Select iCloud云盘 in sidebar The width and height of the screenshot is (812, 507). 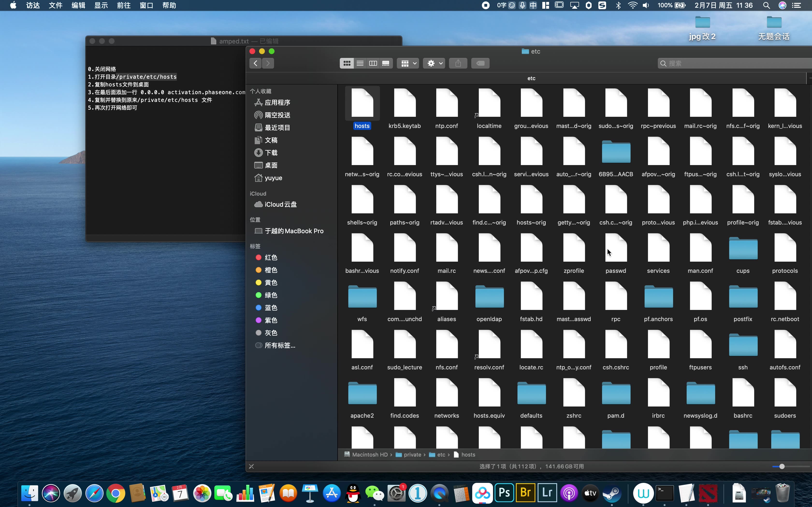click(x=281, y=204)
